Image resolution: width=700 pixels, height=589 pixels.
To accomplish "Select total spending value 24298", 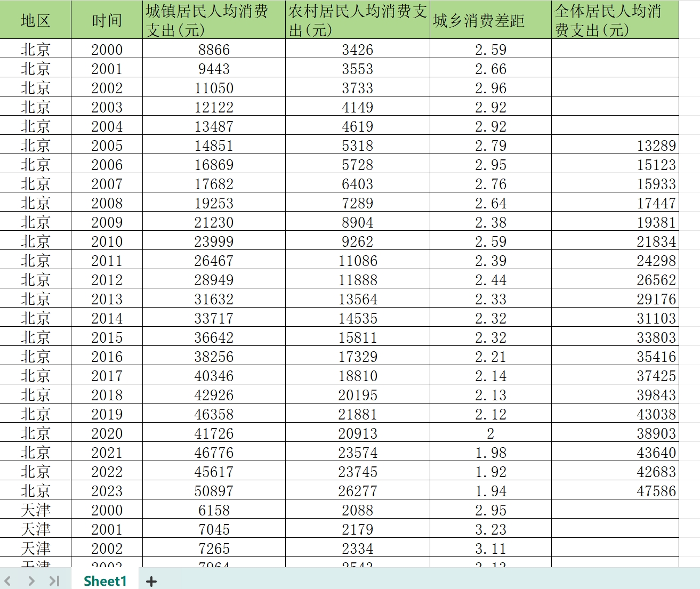I will [x=615, y=260].
